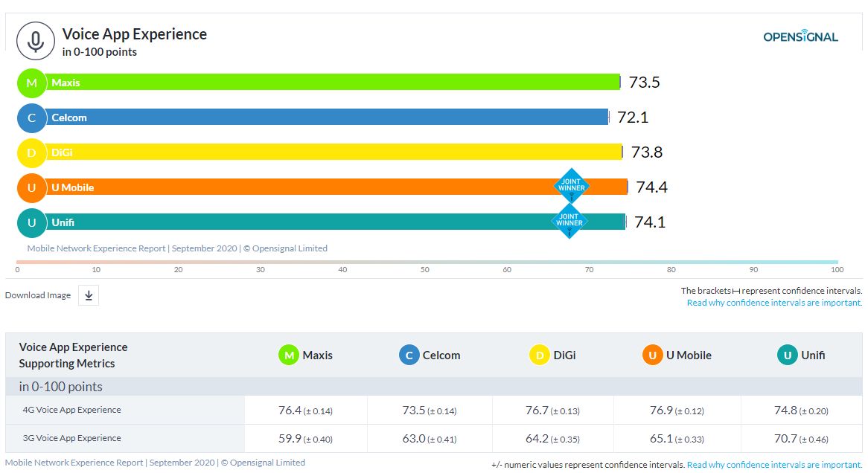The height and width of the screenshot is (473, 868).
Task: Click the blue Celcom circle icon in chart
Action: click(32, 118)
